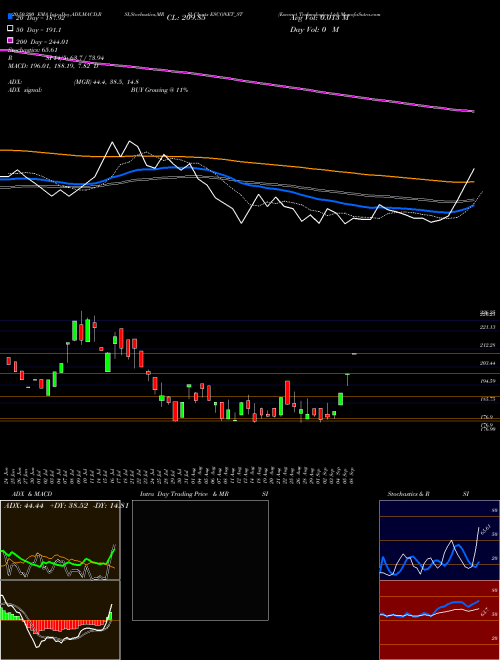Click the tall red candle of late August
The image size is (500, 660).
point(287,393)
